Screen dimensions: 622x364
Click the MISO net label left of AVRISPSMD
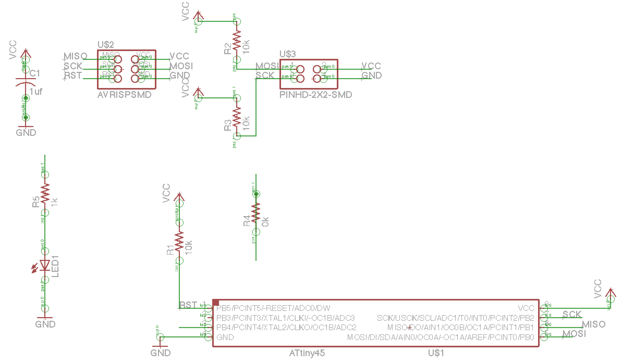click(x=76, y=56)
